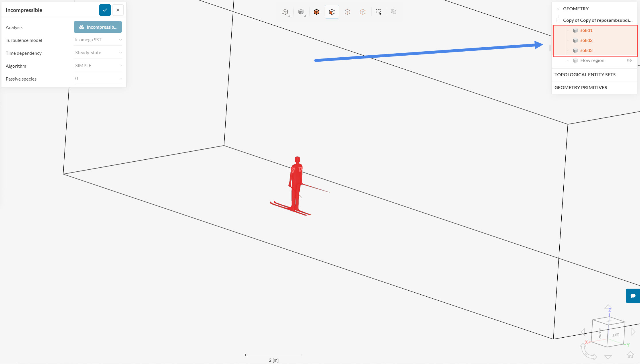Select solid2 in the geometry tree
640x364 pixels.
pyautogui.click(x=586, y=40)
